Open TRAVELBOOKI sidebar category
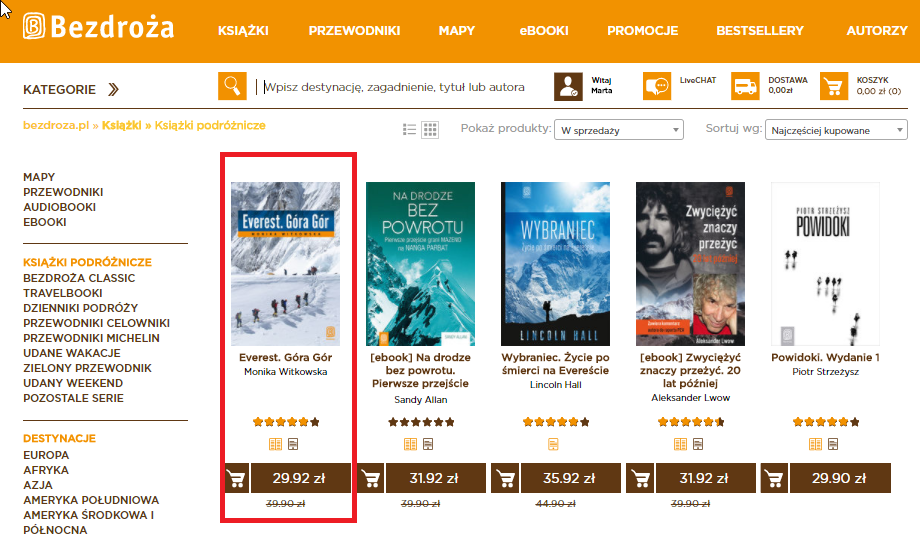920x535 pixels. pos(63,293)
